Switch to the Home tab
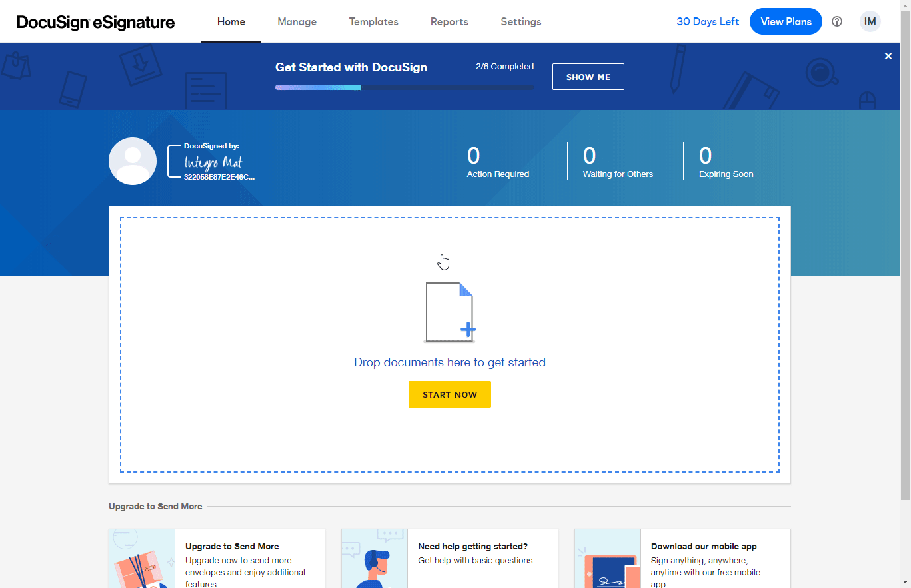 [231, 21]
